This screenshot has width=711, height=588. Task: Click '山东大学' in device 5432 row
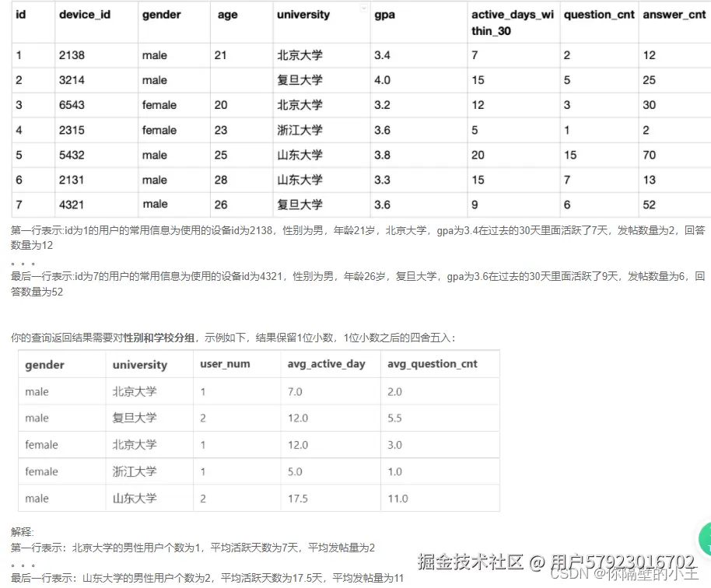coord(299,155)
